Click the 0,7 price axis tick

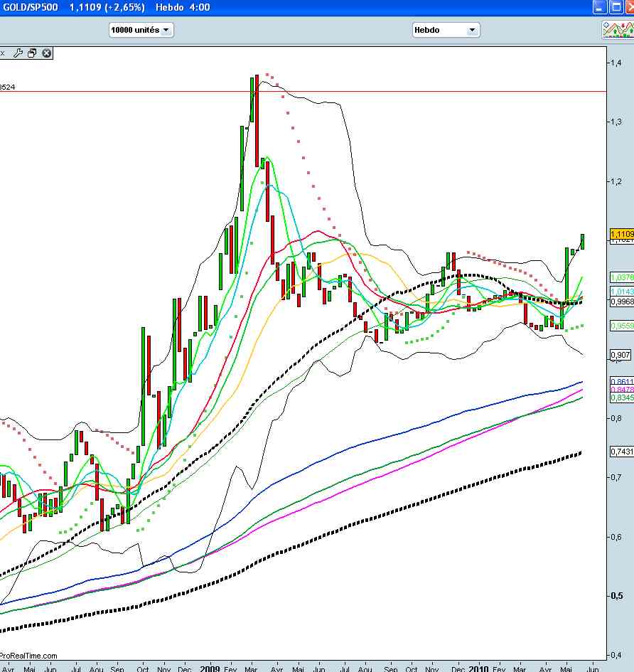click(616, 477)
